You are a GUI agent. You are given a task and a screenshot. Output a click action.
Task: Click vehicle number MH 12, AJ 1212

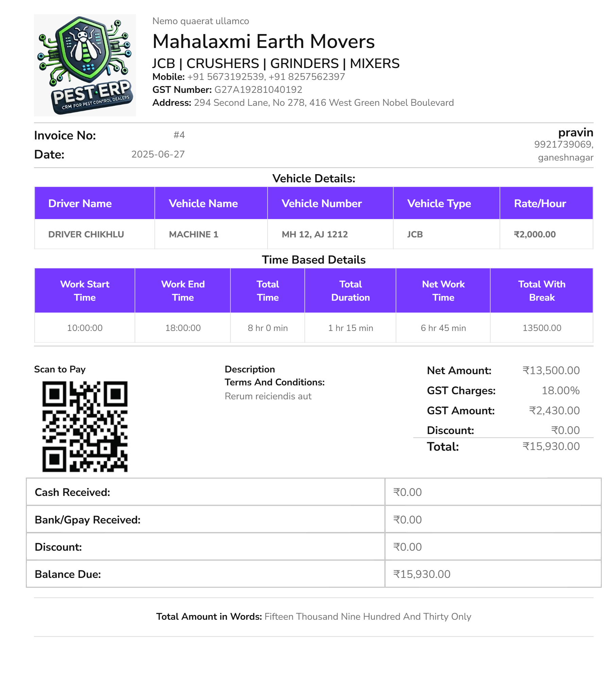pos(314,234)
